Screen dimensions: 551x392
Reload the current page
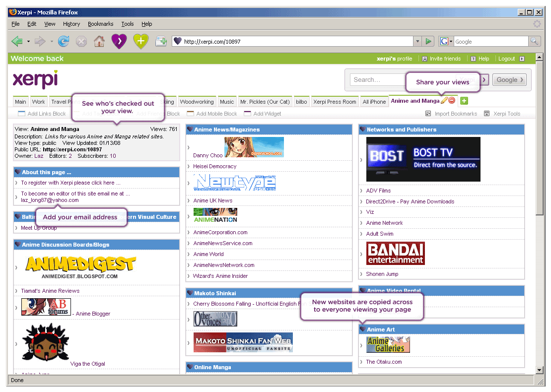tap(64, 42)
